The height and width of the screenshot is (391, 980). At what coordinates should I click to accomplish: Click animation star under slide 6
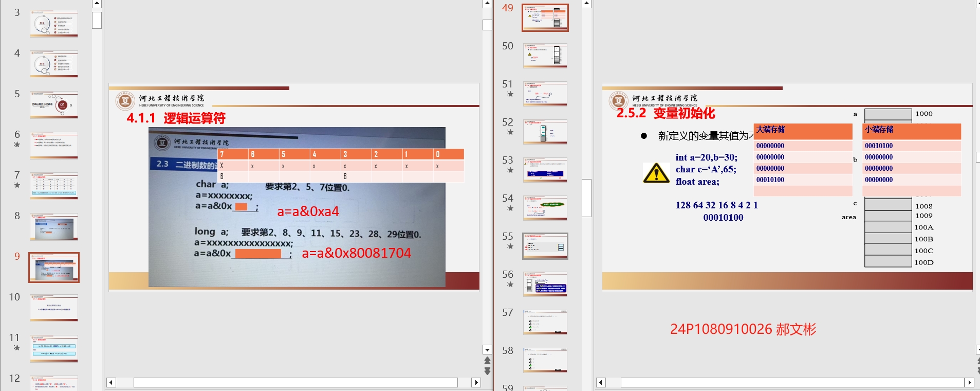coord(17,145)
